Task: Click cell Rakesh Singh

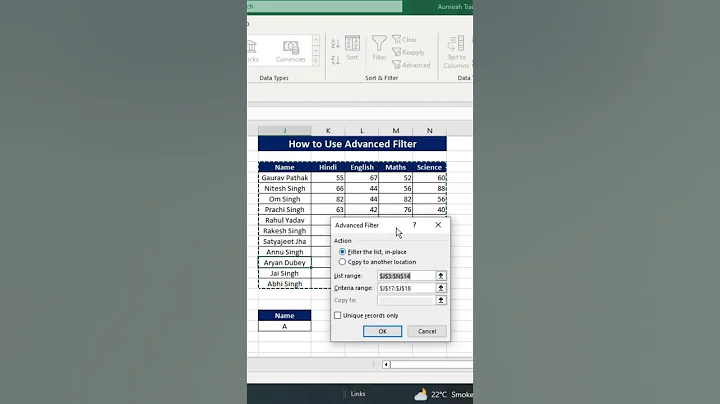Action: coord(285,230)
